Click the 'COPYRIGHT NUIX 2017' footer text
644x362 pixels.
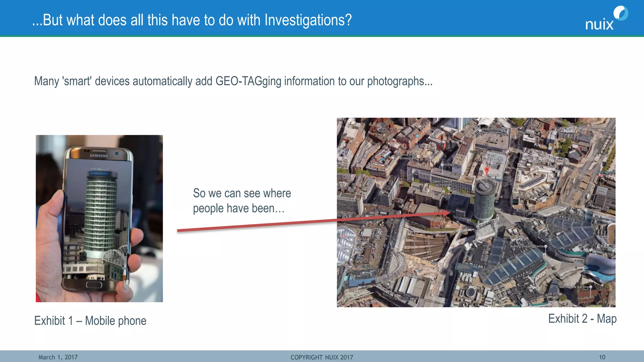(322, 357)
